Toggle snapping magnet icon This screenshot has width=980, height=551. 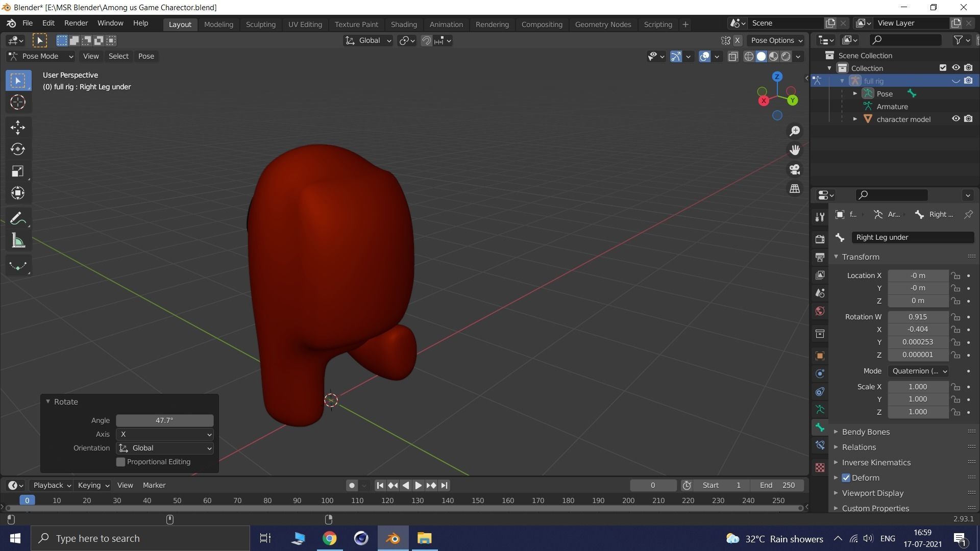pyautogui.click(x=426, y=41)
